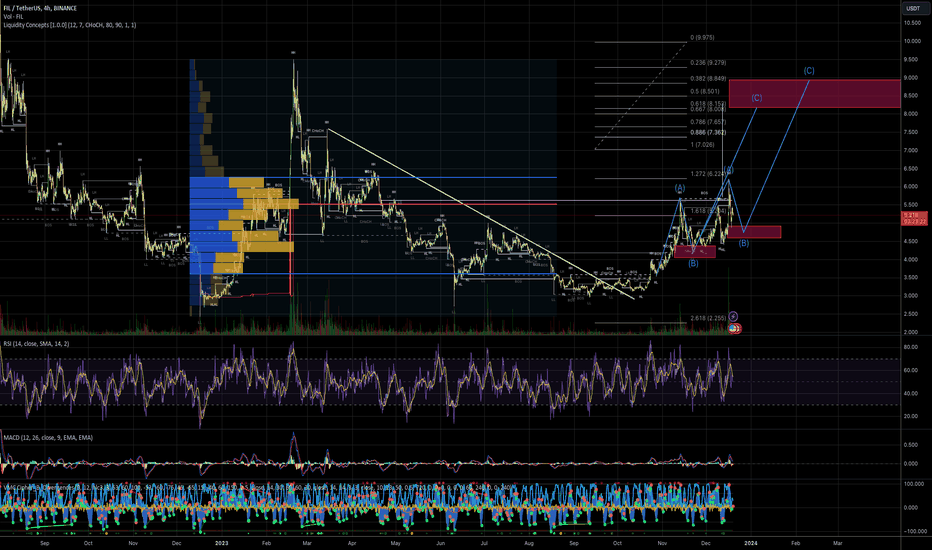
Task: Click the 10.500 price axis label
Action: (912, 23)
